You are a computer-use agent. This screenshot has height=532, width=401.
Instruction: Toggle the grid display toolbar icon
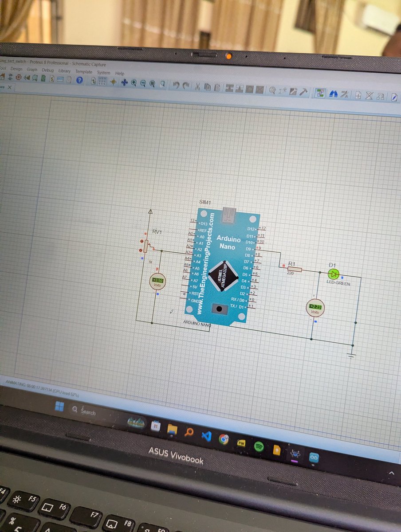tap(103, 81)
